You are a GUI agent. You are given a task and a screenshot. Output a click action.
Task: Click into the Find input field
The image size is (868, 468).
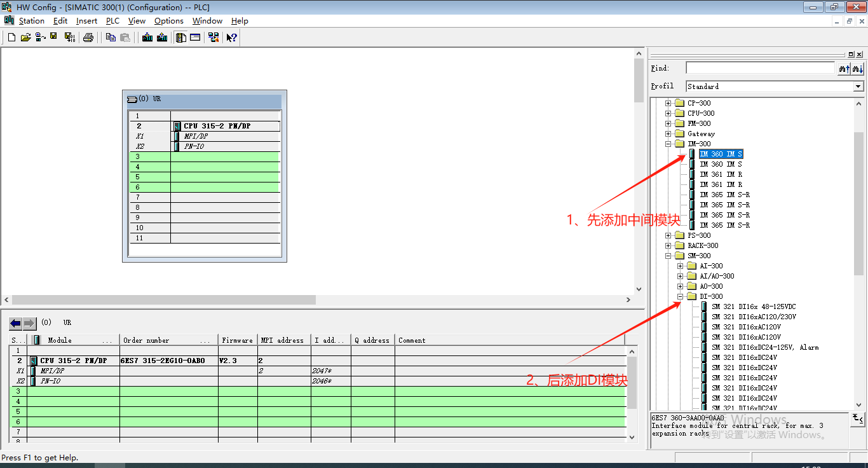760,68
